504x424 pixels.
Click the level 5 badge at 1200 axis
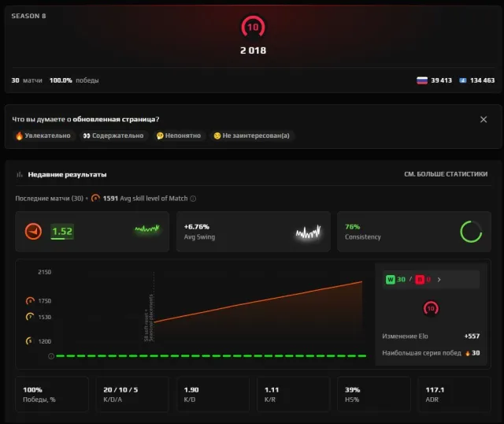point(29,341)
